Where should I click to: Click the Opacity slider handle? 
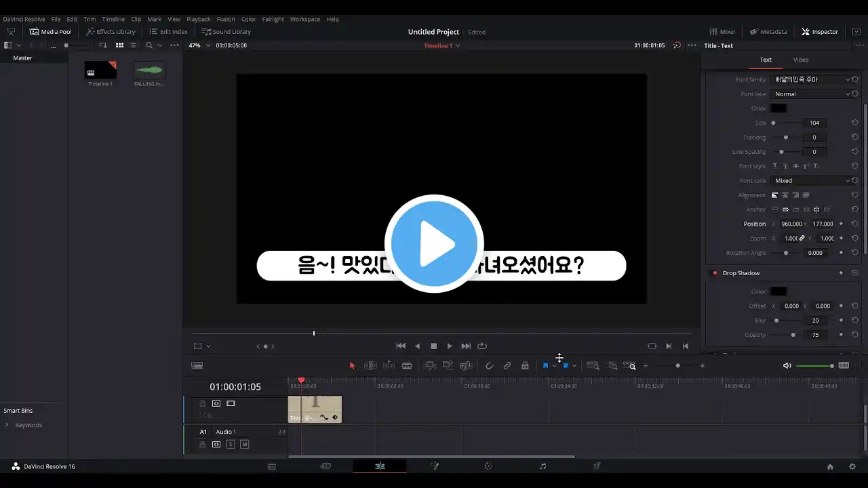[x=793, y=335]
